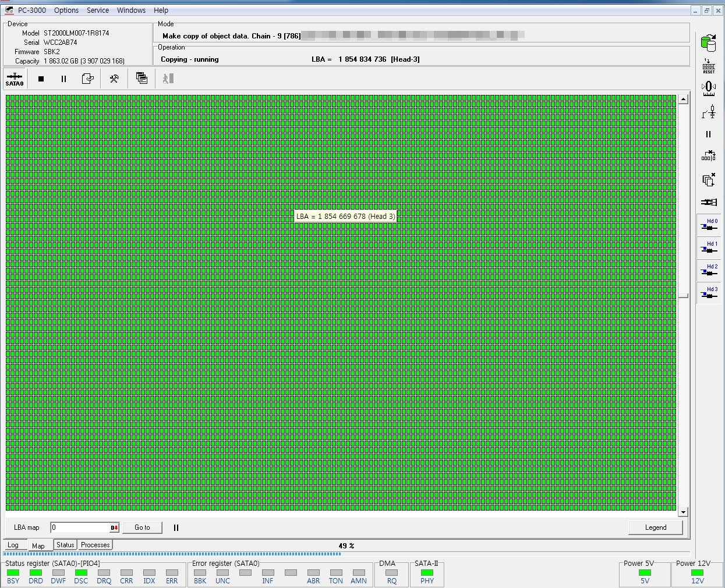Viewport: 725px width, 588px height.
Task: Open the Windows menu
Action: [131, 10]
